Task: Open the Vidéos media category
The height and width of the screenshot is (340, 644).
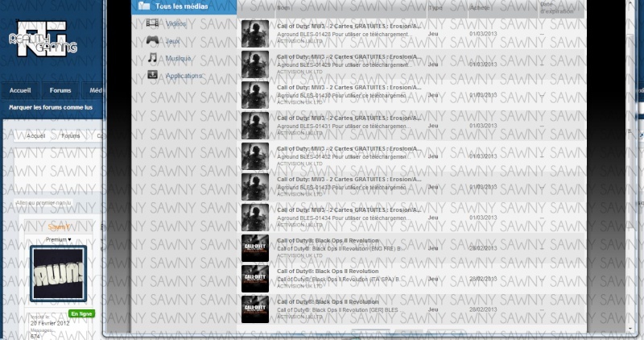Action: tap(167, 23)
